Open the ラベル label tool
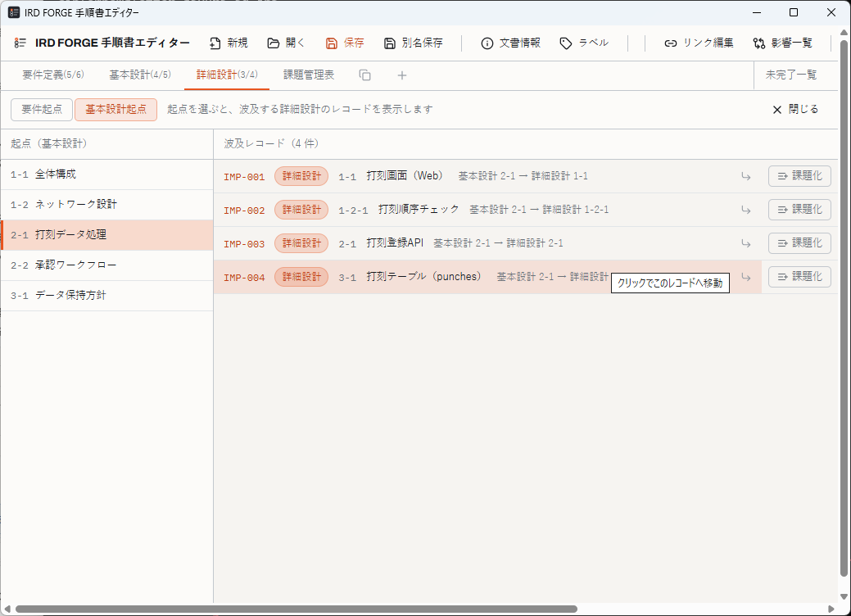Viewport: 851px width, 616px height. [584, 43]
